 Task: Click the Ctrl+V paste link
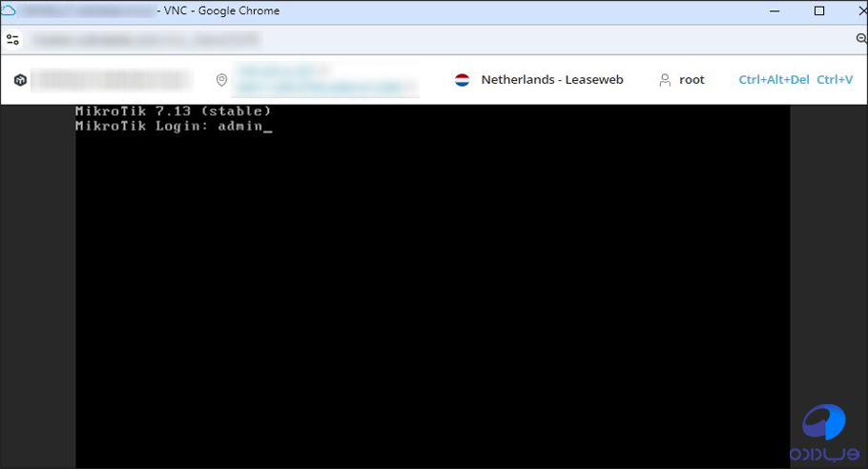pos(835,80)
